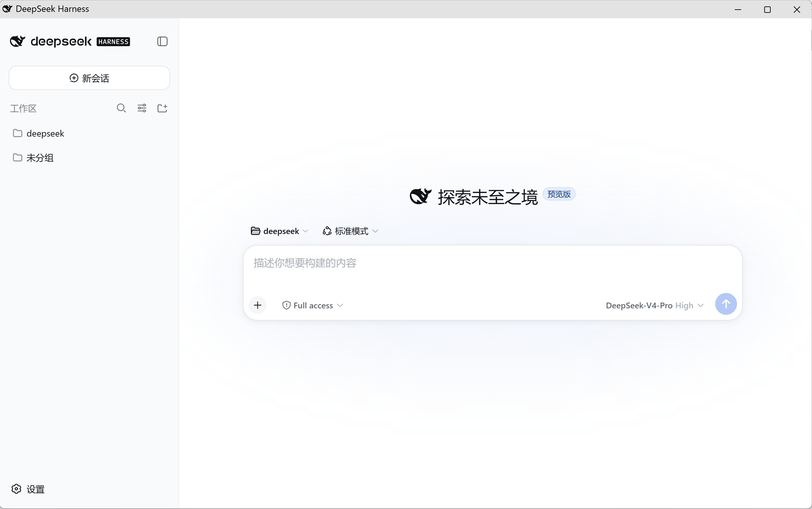Viewport: 812px width, 509px height.
Task: Click the 预览版 badge next to the heading
Action: coord(559,194)
